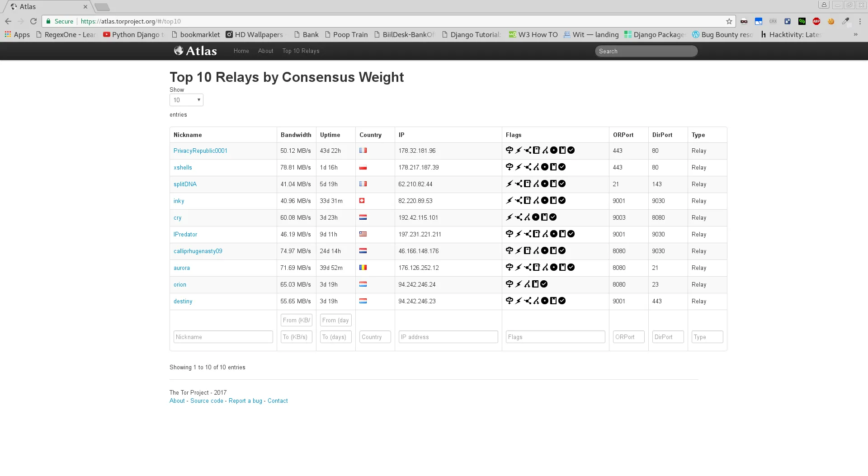Open the Hacktivity bookmark
The image size is (868, 476).
point(791,34)
